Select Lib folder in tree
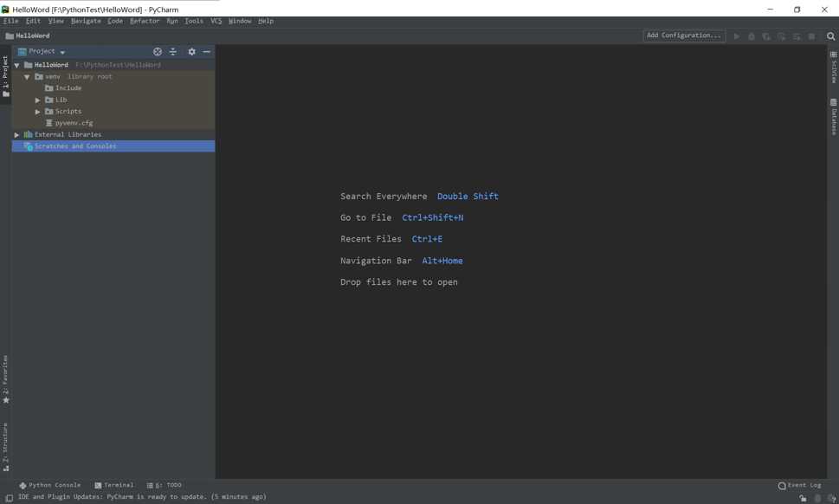Viewport: 839px width, 504px height. tap(113, 100)
